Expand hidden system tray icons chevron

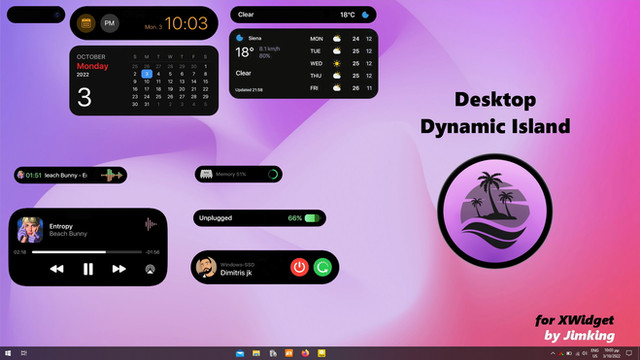[553, 353]
